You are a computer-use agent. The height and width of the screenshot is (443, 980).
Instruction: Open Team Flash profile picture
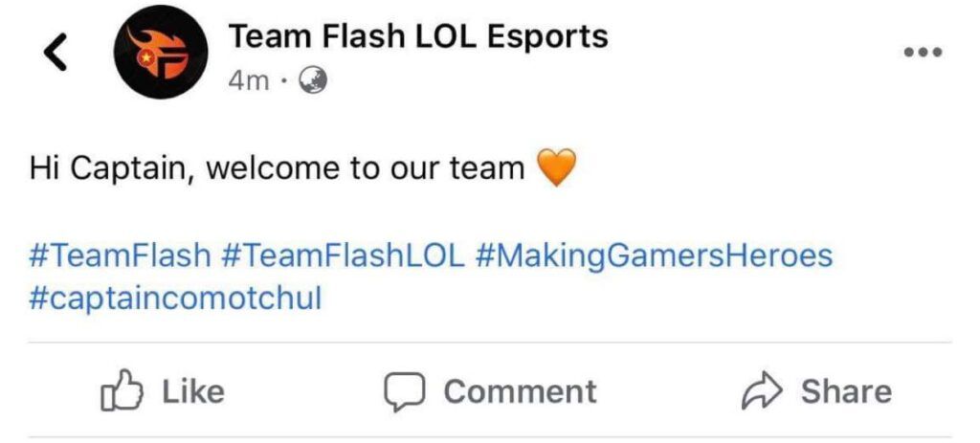point(160,54)
